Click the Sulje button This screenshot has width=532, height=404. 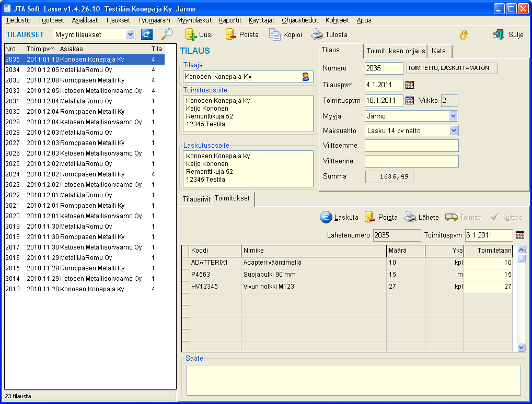(507, 34)
